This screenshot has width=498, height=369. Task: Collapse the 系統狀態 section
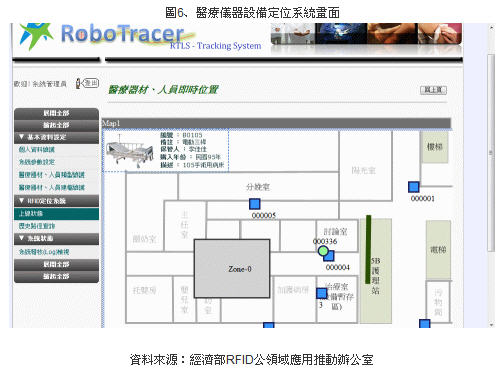56,239
